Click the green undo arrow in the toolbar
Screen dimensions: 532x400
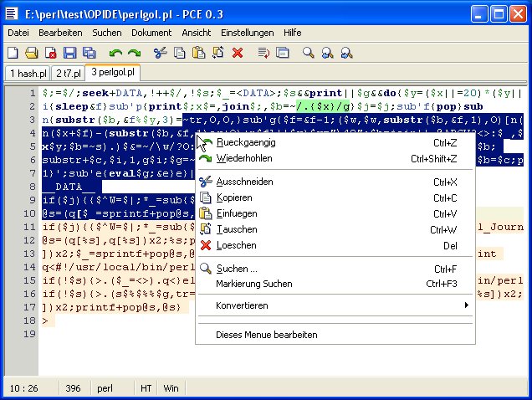coord(115,53)
